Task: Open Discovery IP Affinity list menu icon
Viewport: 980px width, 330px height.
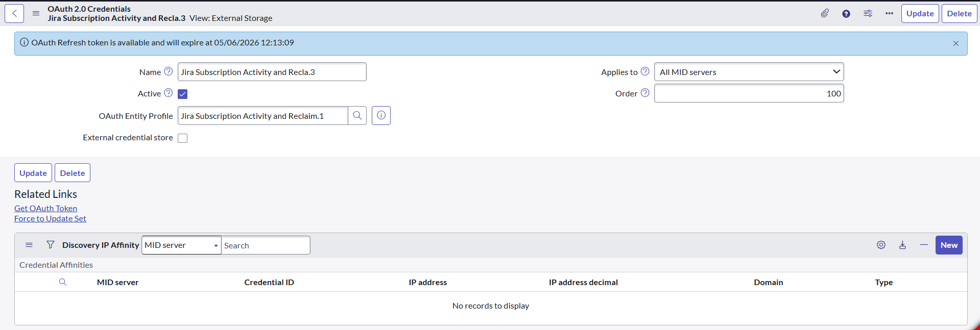Action: click(29, 245)
